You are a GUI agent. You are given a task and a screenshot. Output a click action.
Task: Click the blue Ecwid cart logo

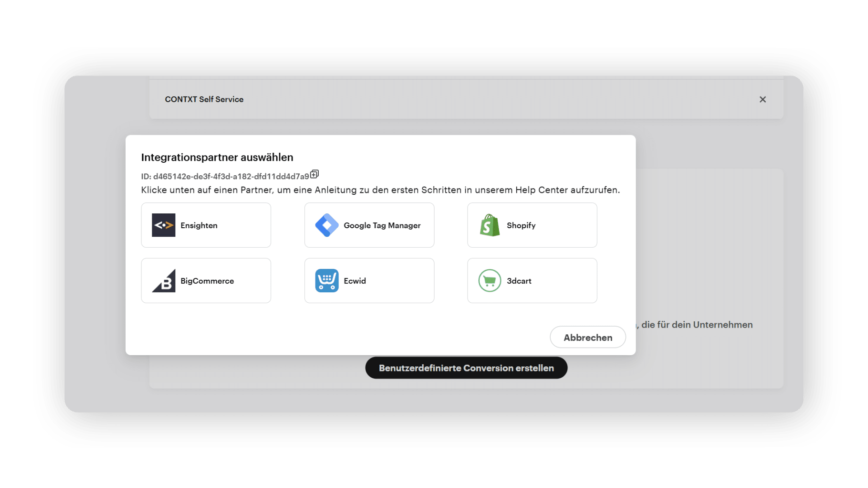click(x=326, y=281)
